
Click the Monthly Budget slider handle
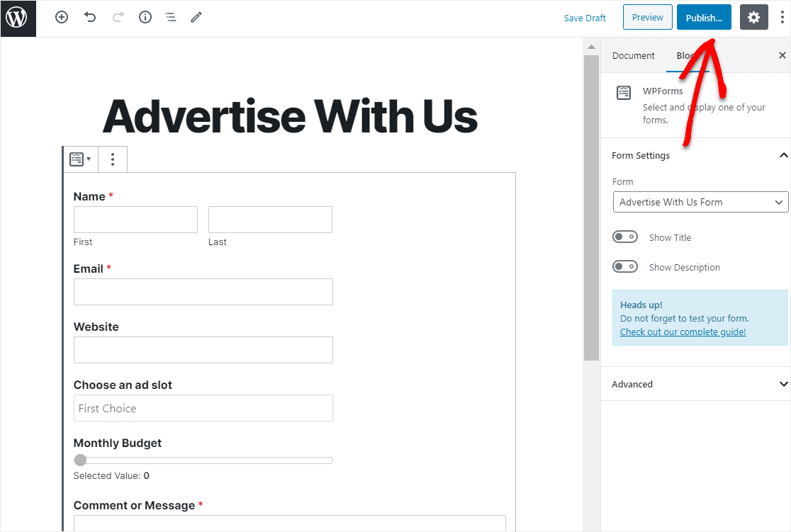click(80, 460)
